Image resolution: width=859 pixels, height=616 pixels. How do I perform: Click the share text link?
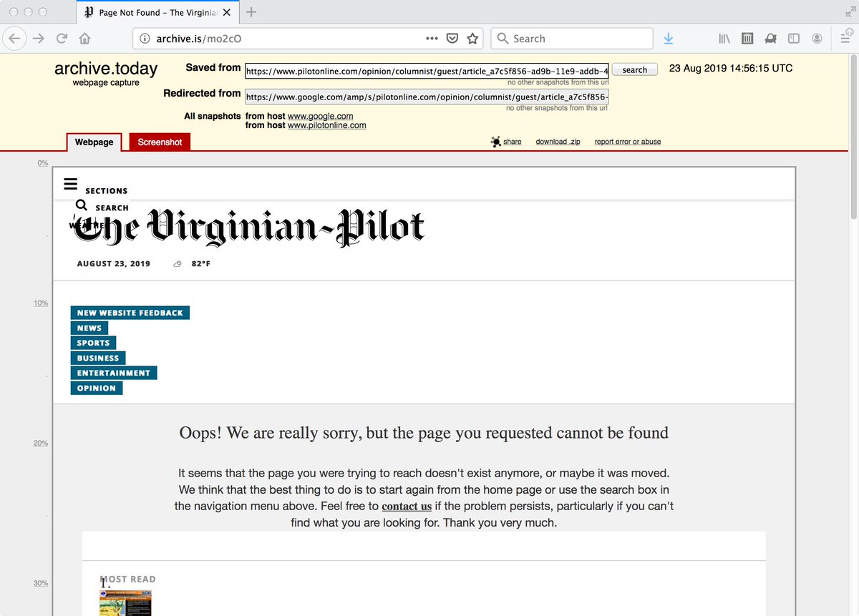coord(513,142)
